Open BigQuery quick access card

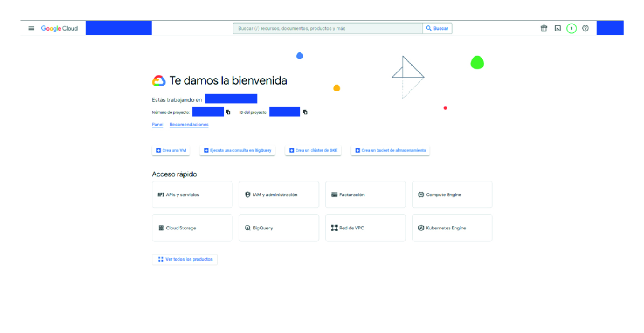279,228
